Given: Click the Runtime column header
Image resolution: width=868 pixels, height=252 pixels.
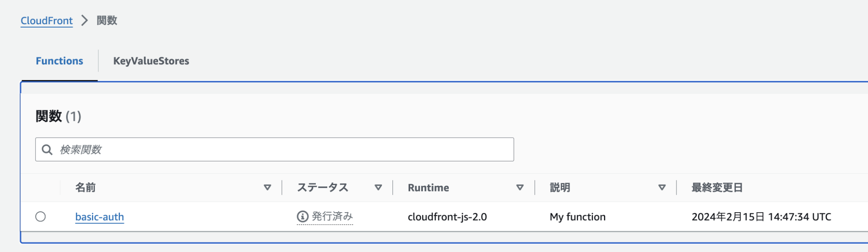Looking at the screenshot, I should tap(428, 187).
